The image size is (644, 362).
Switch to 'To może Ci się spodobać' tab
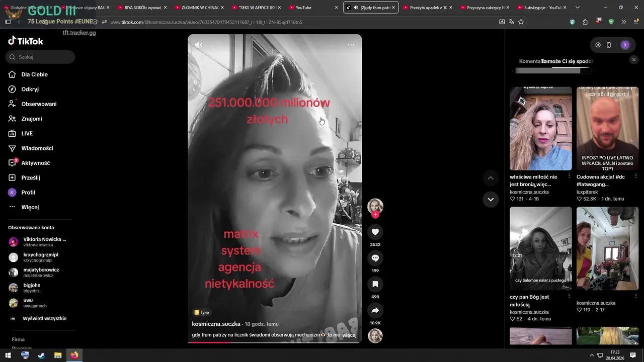pos(568,61)
